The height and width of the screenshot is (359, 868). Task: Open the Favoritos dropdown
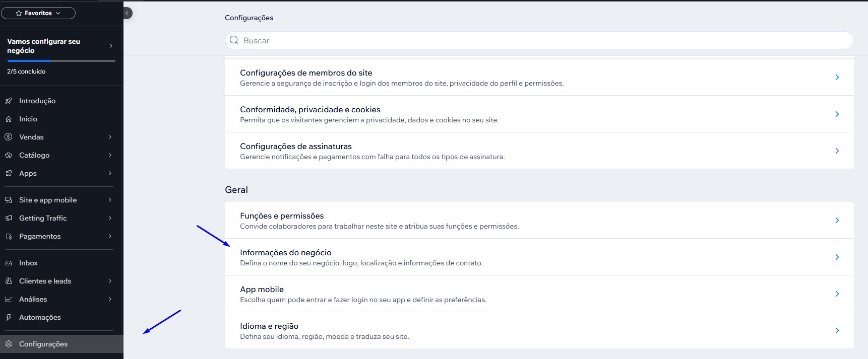pos(38,13)
